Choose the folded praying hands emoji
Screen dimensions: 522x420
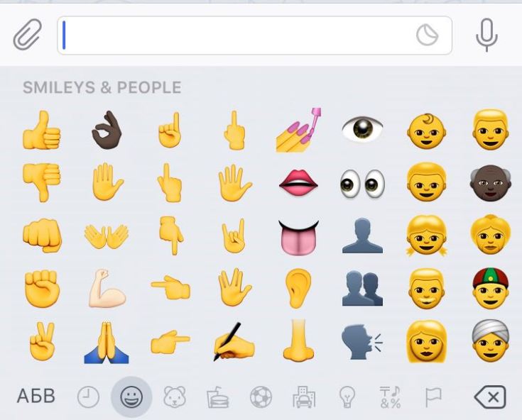[107, 342]
